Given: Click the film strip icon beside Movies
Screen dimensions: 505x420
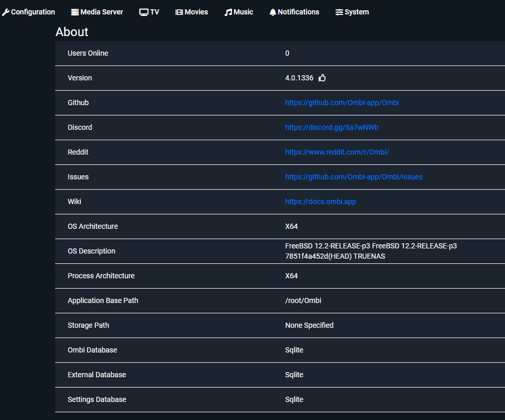Looking at the screenshot, I should point(179,12).
